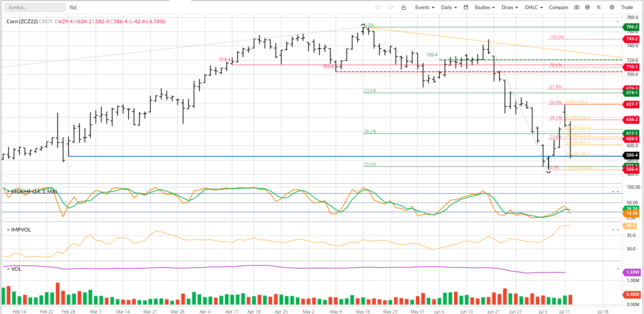The image size is (644, 314).
Task: Click the Corn (ZCZ22) symbol title
Action: pos(22,21)
